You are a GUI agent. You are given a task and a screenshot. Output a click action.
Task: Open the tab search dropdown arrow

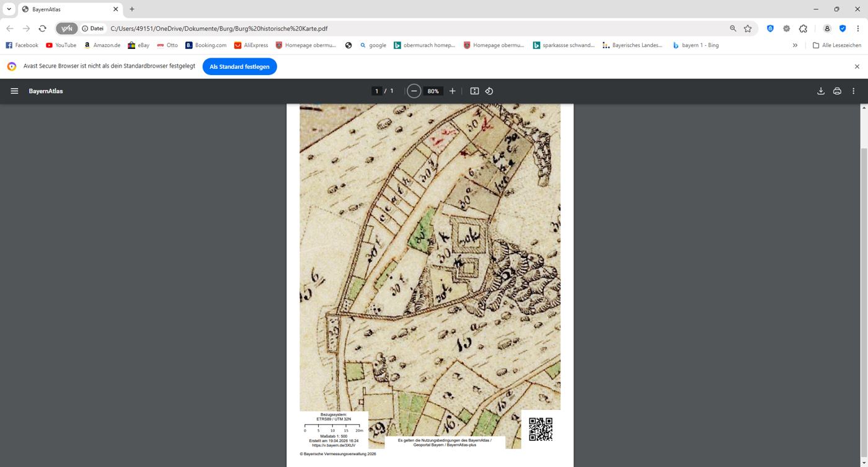(9, 9)
